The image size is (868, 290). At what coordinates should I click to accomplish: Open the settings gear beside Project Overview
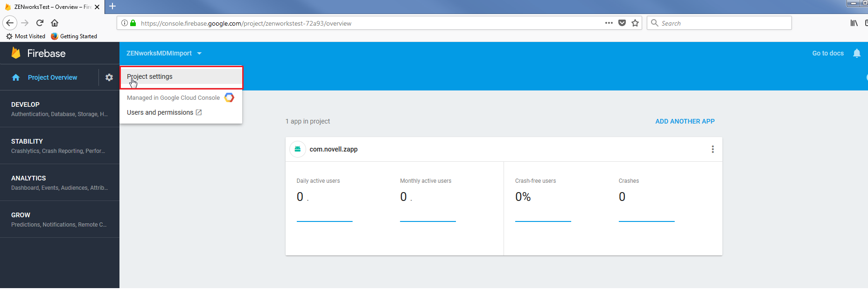coord(109,77)
